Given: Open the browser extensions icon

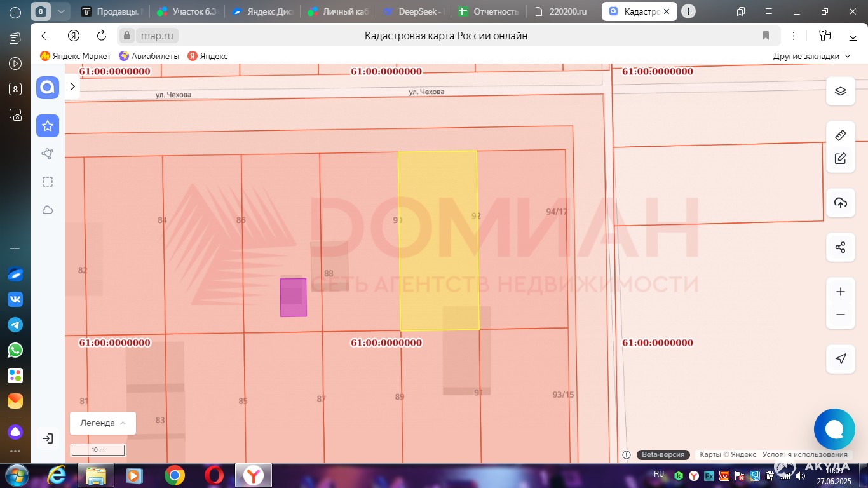Looking at the screenshot, I should 825,36.
